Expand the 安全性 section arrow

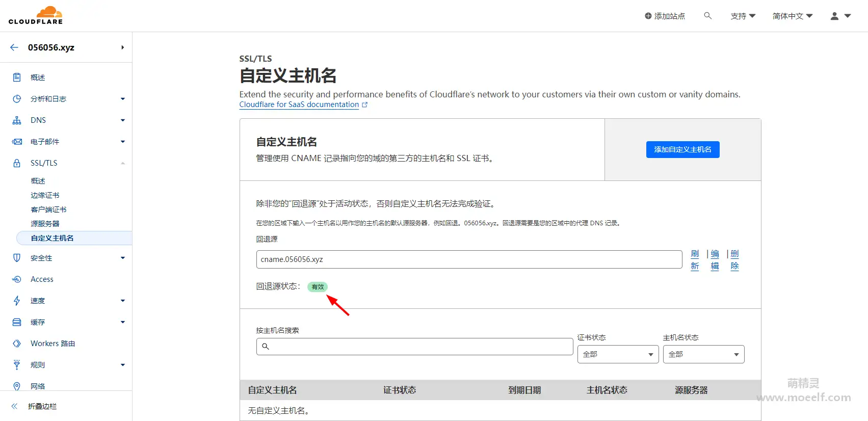(x=123, y=258)
